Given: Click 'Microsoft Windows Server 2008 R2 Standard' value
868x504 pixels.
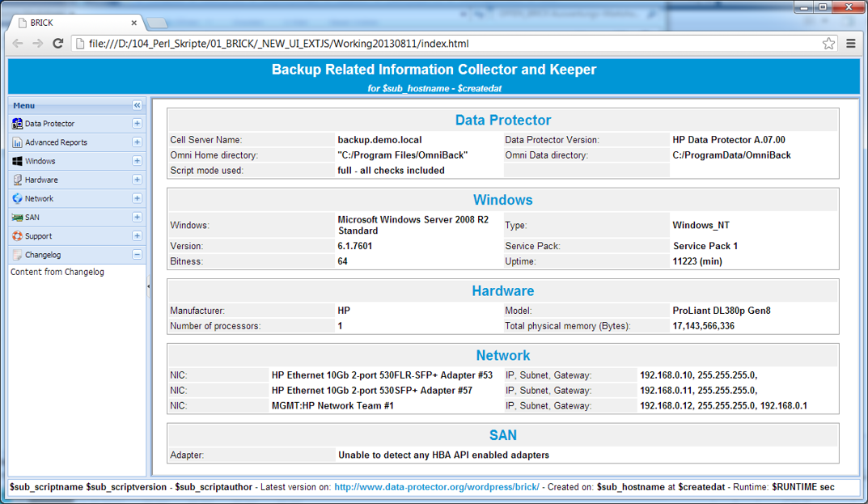Looking at the screenshot, I should (413, 225).
